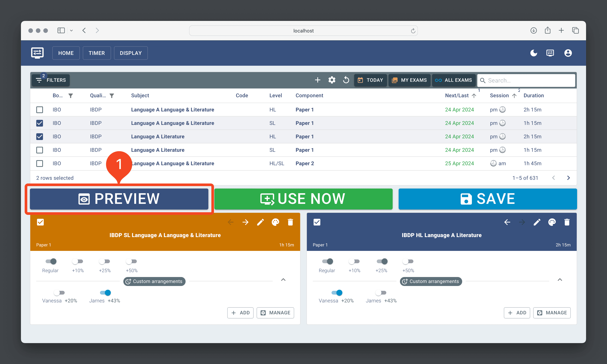Toggle the James +43% custom arrangement switch
The width and height of the screenshot is (607, 364).
(106, 292)
